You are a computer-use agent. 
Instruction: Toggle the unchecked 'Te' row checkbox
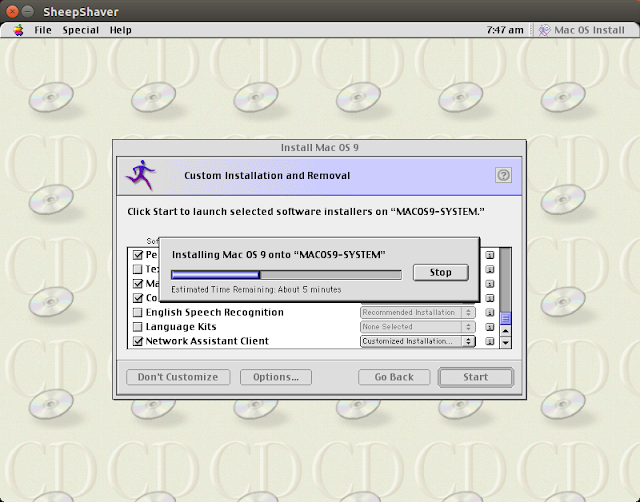tap(138, 269)
